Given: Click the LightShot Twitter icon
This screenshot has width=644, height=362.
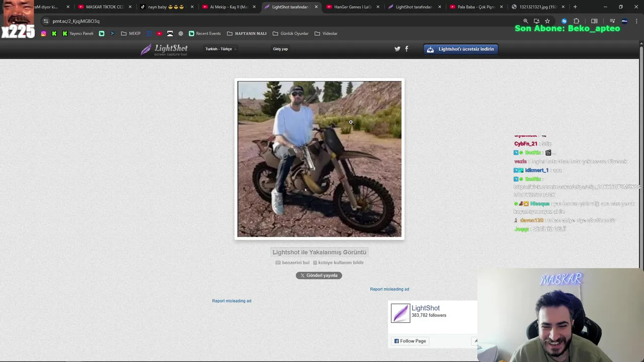Looking at the screenshot, I should [x=397, y=49].
